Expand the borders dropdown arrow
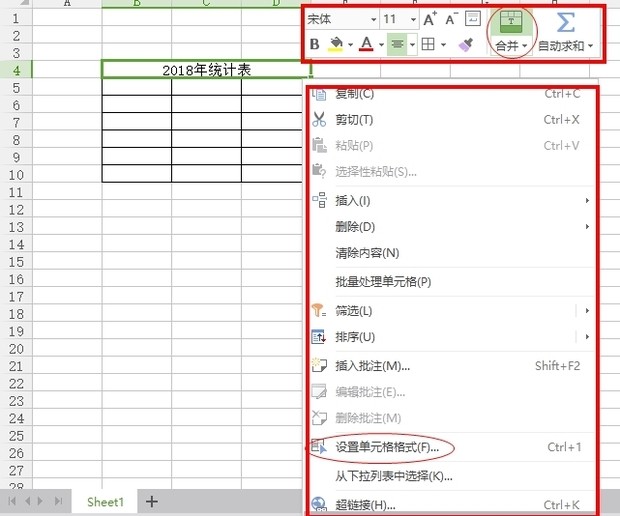 443,45
